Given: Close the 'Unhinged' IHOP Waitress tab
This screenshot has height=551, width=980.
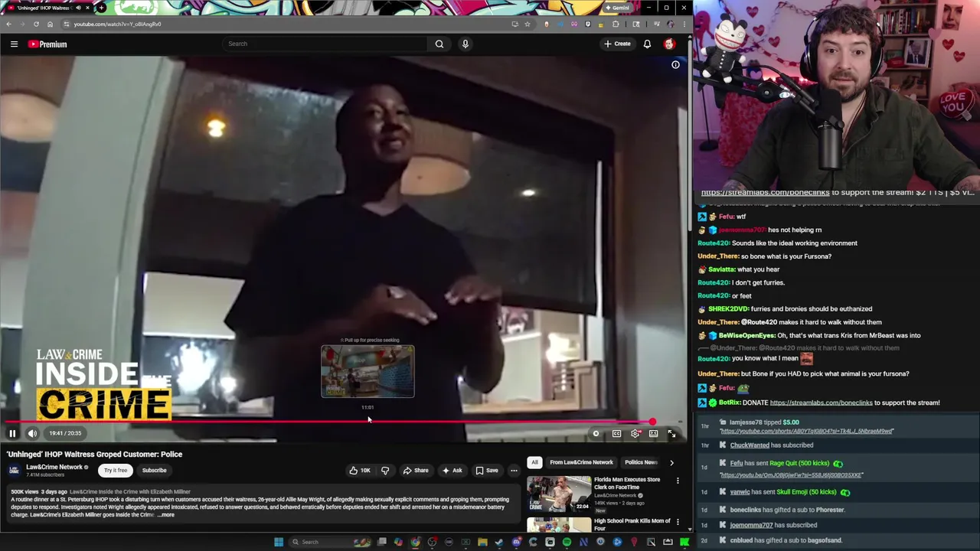Looking at the screenshot, I should point(87,8).
